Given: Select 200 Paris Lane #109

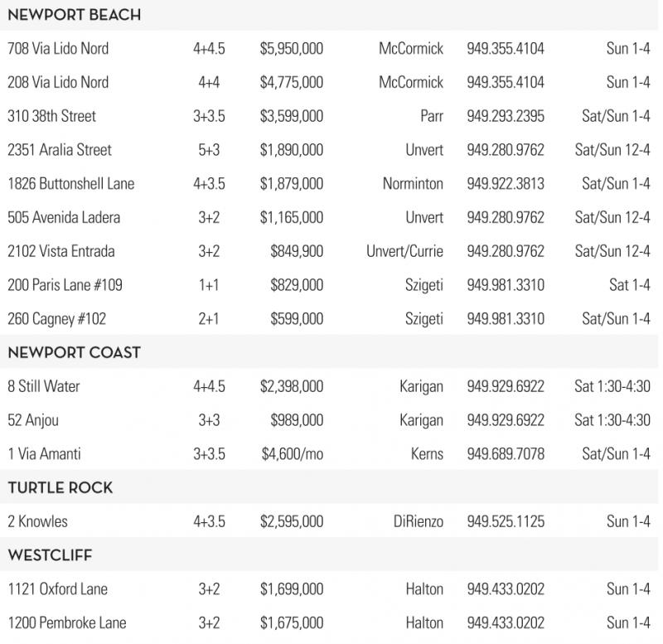Looking at the screenshot, I should pyautogui.click(x=65, y=285).
